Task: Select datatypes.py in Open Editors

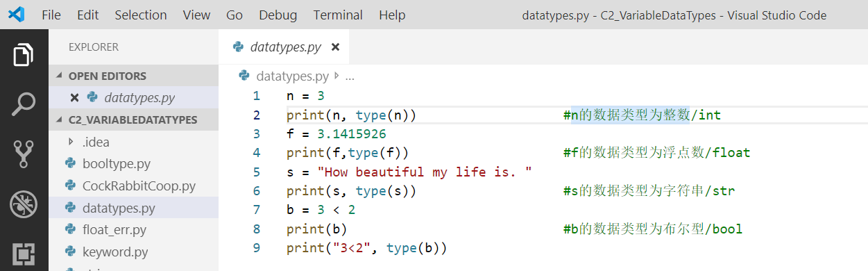Action: pyautogui.click(x=133, y=97)
